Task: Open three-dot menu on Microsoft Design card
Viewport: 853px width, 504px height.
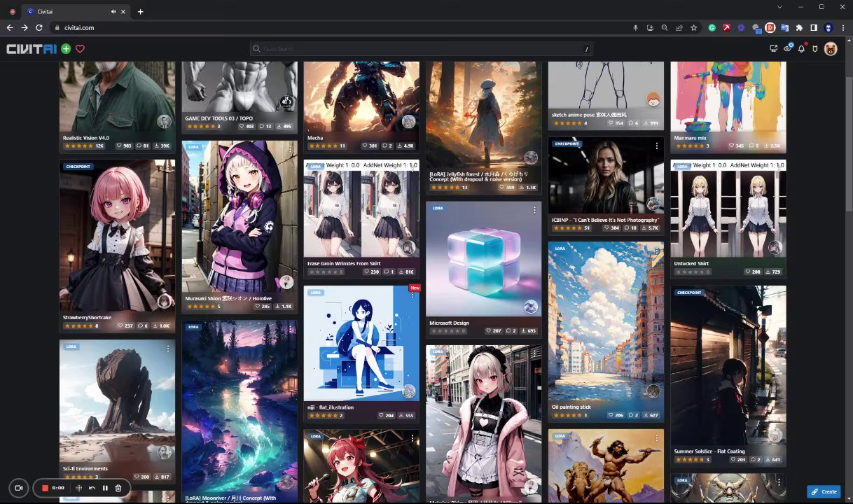Action: pos(534,210)
